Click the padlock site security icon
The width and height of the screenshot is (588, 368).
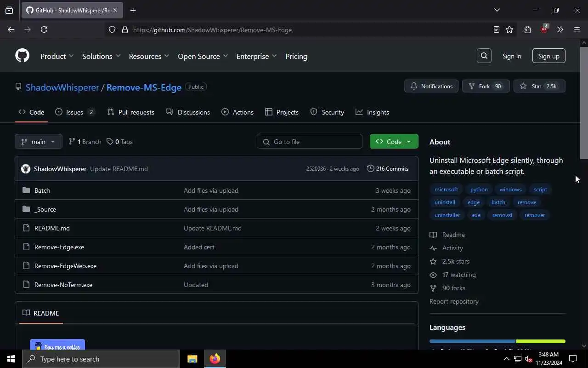(x=124, y=29)
